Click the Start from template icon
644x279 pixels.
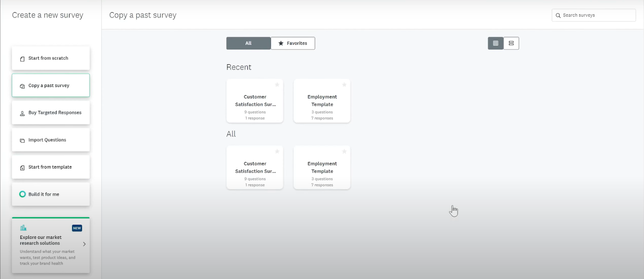pyautogui.click(x=22, y=168)
